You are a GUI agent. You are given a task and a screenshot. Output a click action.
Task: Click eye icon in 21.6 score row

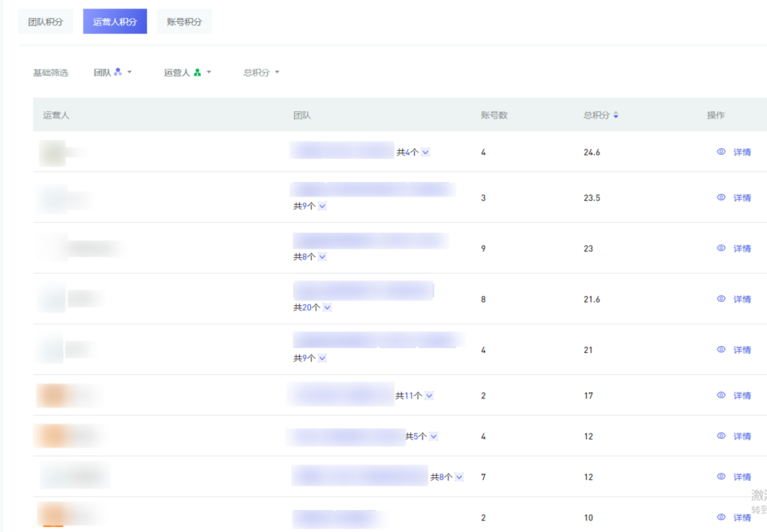(721, 299)
